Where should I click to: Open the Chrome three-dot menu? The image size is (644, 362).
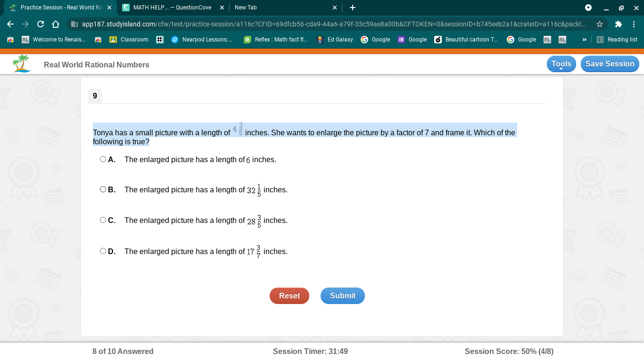coord(634,24)
